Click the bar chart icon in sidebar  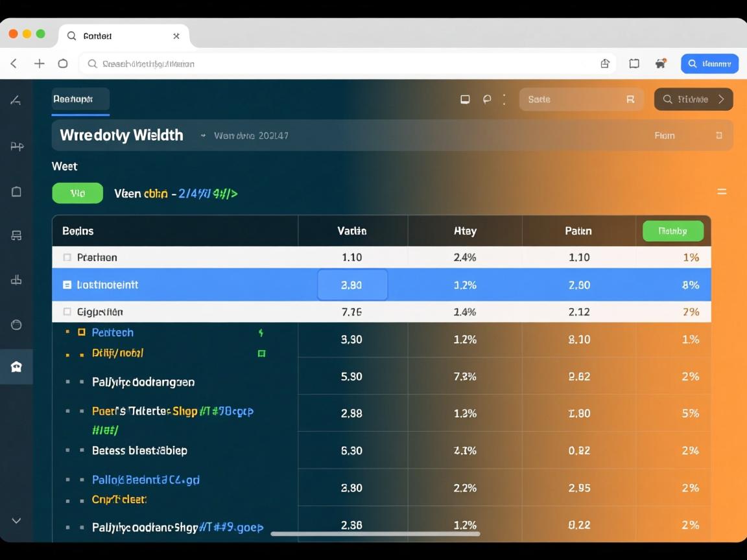[16, 280]
